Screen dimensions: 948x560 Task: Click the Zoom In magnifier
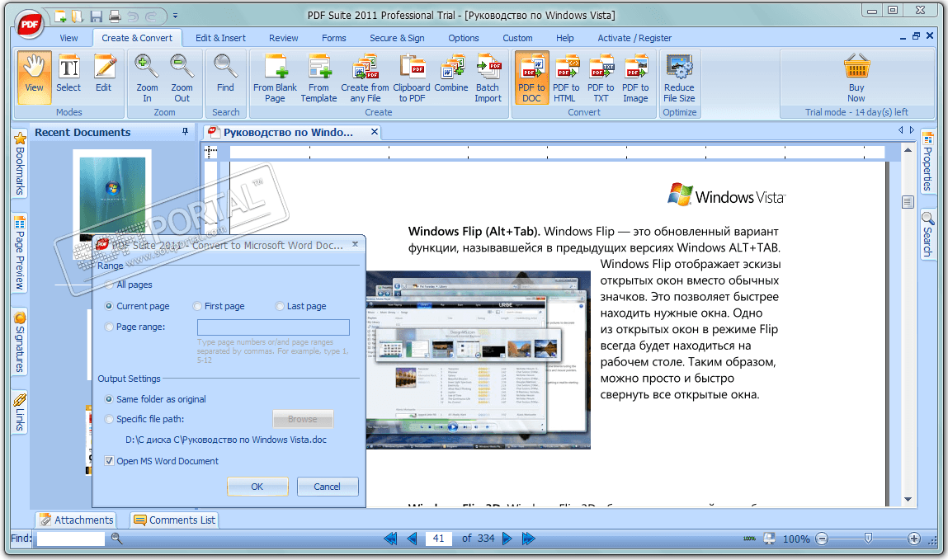[147, 77]
